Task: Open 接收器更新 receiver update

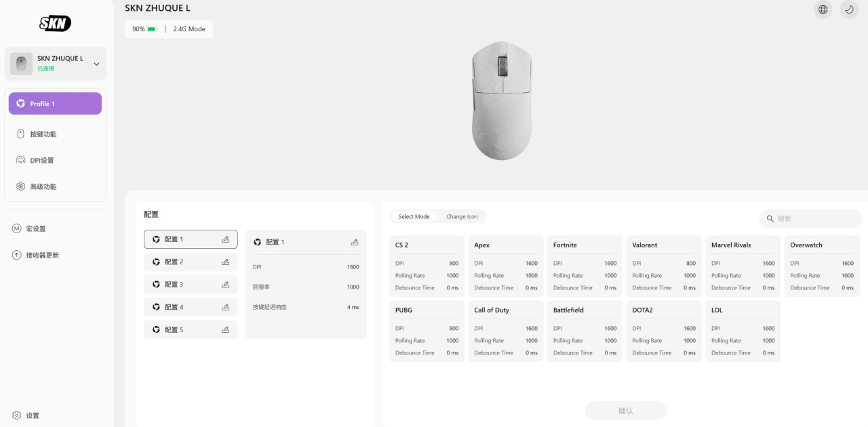Action: (55, 255)
